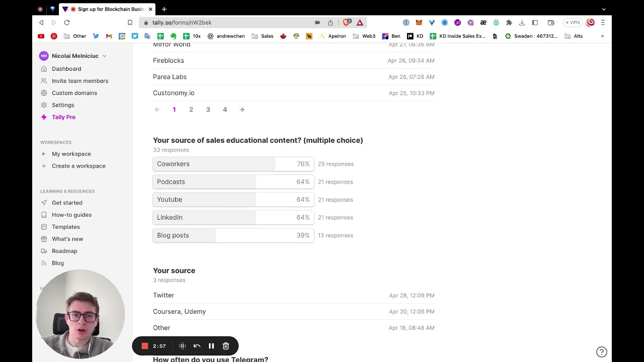Show more bookmarks with the chevron
Image resolution: width=644 pixels, height=362 pixels.
602,36
